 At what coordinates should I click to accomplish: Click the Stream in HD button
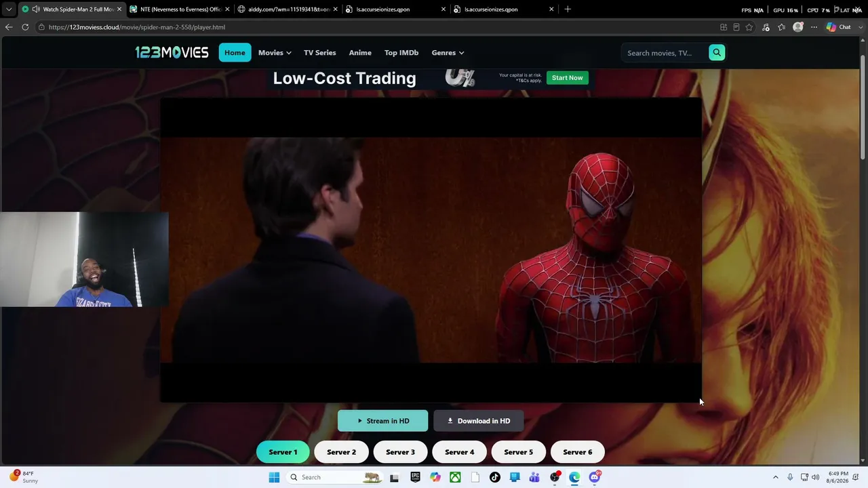383,421
